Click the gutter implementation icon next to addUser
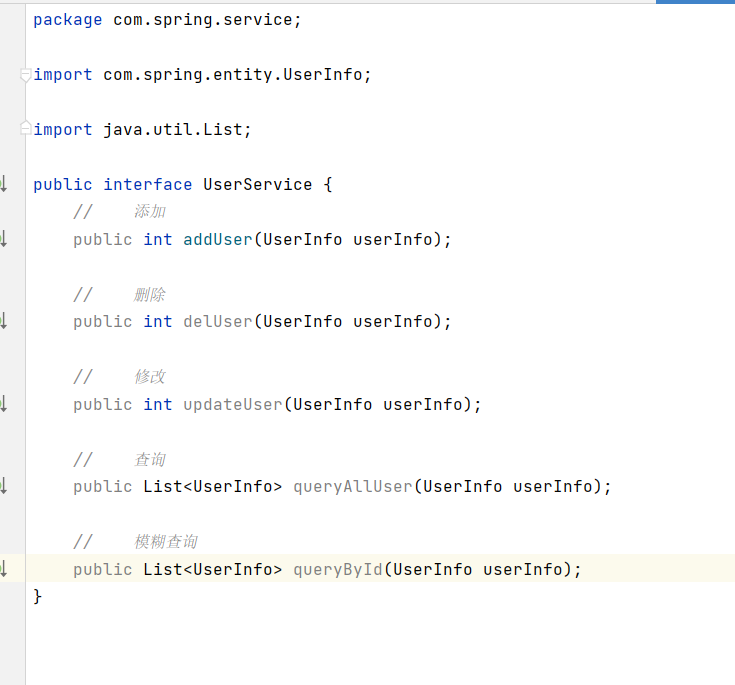 pyautogui.click(x=3, y=239)
